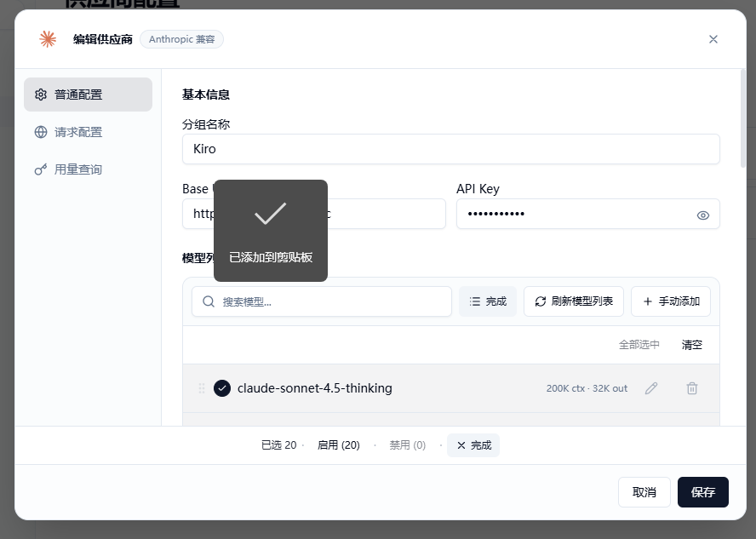
Task: Click the 搜索模型 search box
Action: pos(322,301)
